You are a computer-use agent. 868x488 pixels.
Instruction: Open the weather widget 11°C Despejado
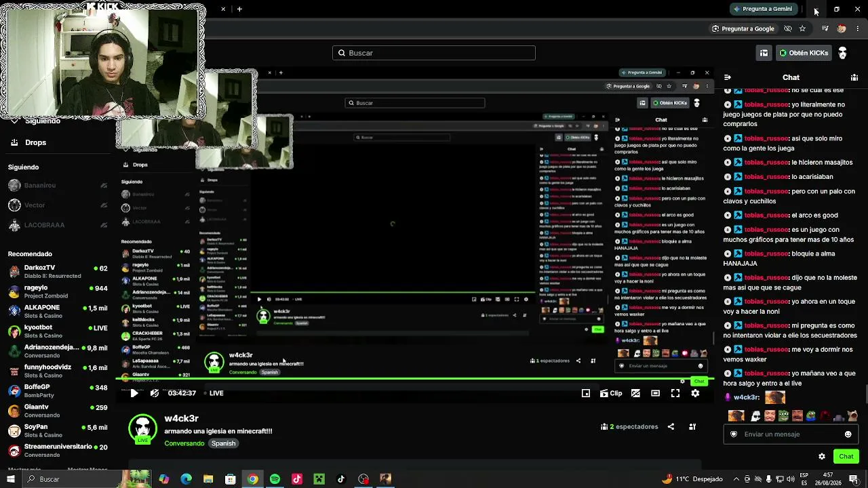[x=692, y=479]
